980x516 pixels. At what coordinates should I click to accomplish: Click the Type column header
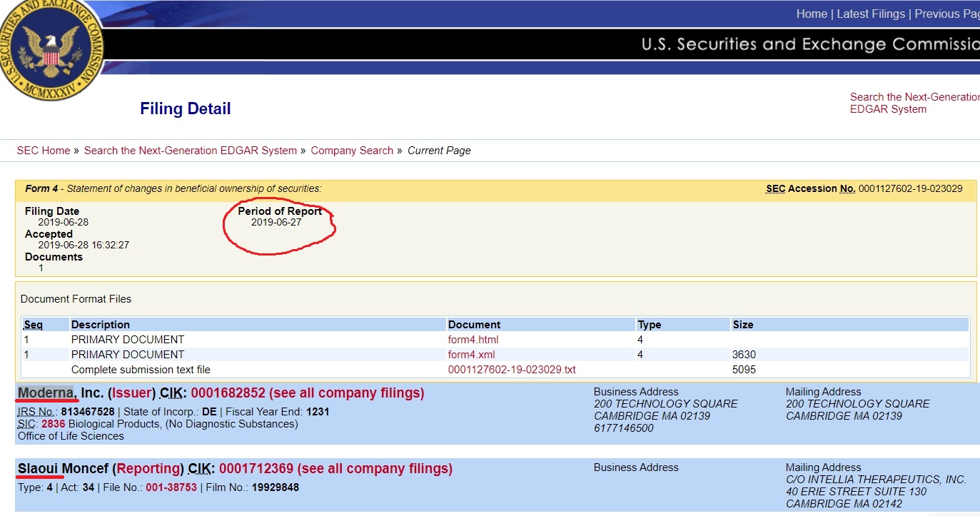click(x=650, y=325)
